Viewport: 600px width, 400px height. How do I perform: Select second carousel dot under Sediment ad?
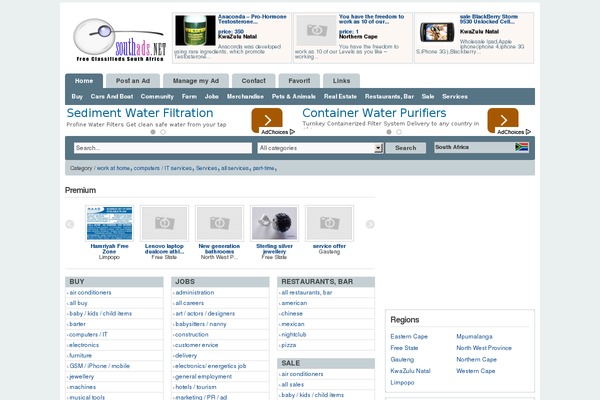point(163,132)
